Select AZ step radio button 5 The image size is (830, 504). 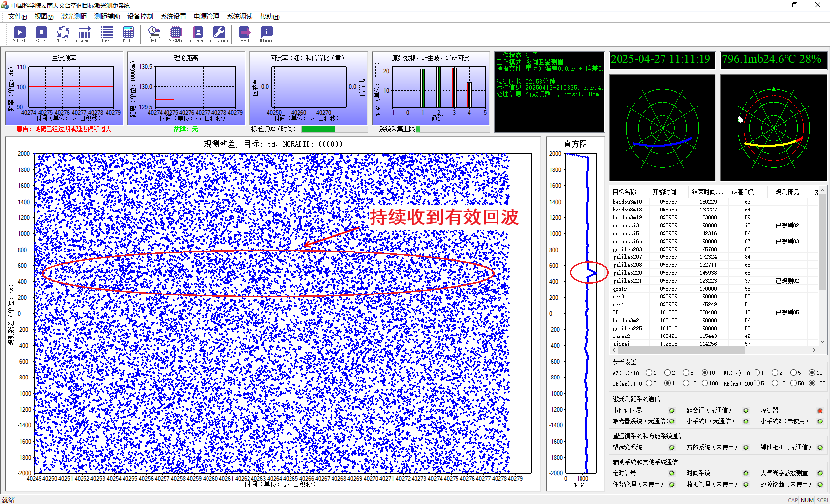coord(686,373)
